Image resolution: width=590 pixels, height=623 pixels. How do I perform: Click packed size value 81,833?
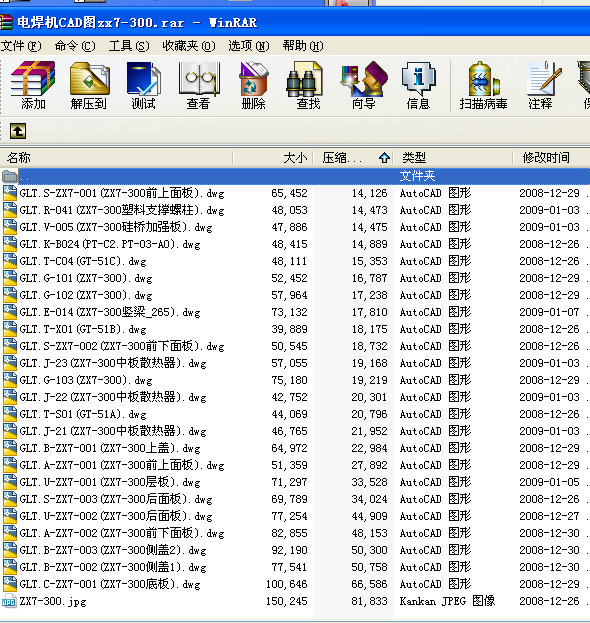(x=369, y=602)
